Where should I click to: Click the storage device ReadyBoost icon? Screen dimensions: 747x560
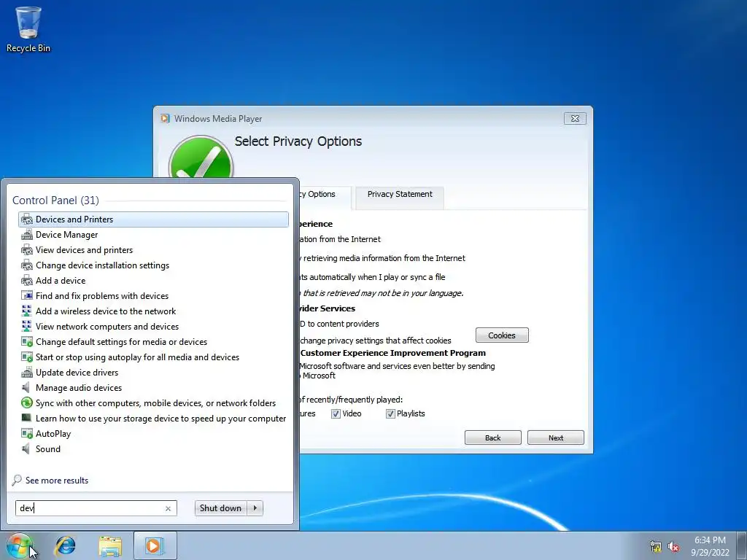click(x=27, y=418)
